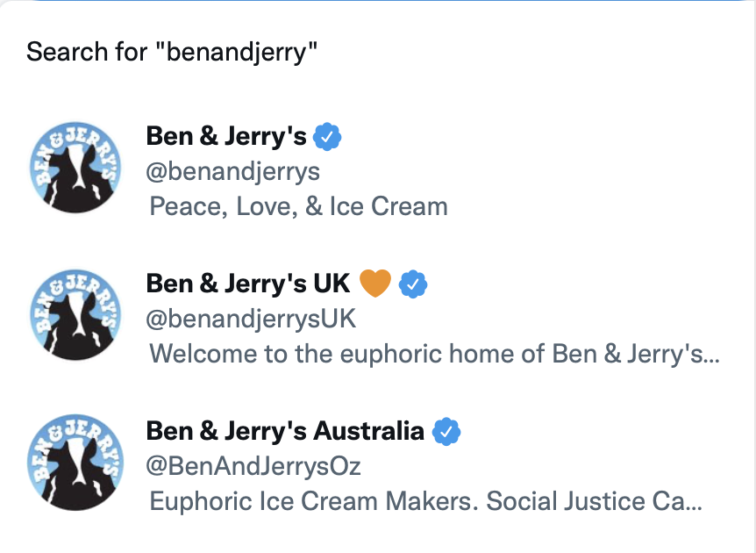Open the Ben & Jerry's account name result
Viewport: 756px width, 553px height.
coord(225,137)
